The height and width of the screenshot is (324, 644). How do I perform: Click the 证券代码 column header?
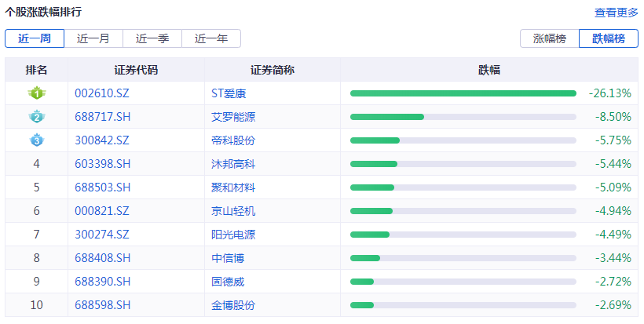pyautogui.click(x=136, y=70)
